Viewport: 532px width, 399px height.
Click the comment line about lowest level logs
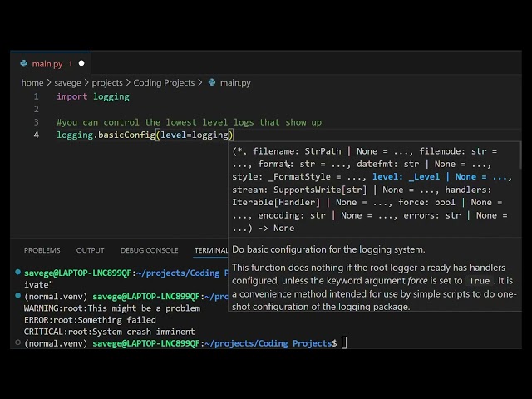point(189,122)
